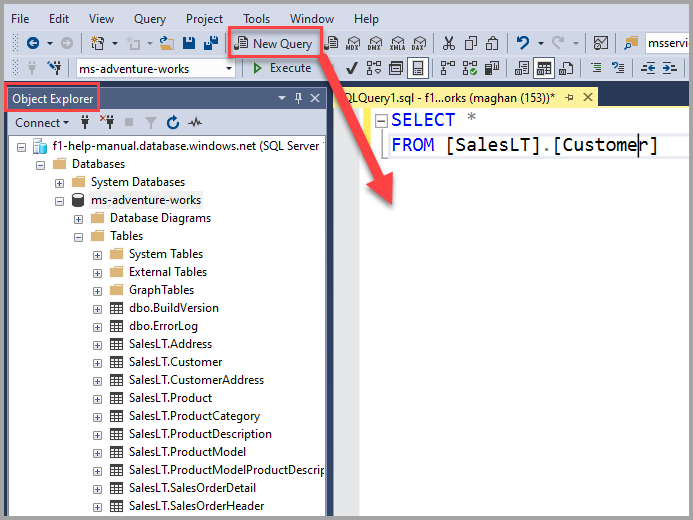693x520 pixels.
Task: Click the Increase Indent icon
Action: point(670,68)
